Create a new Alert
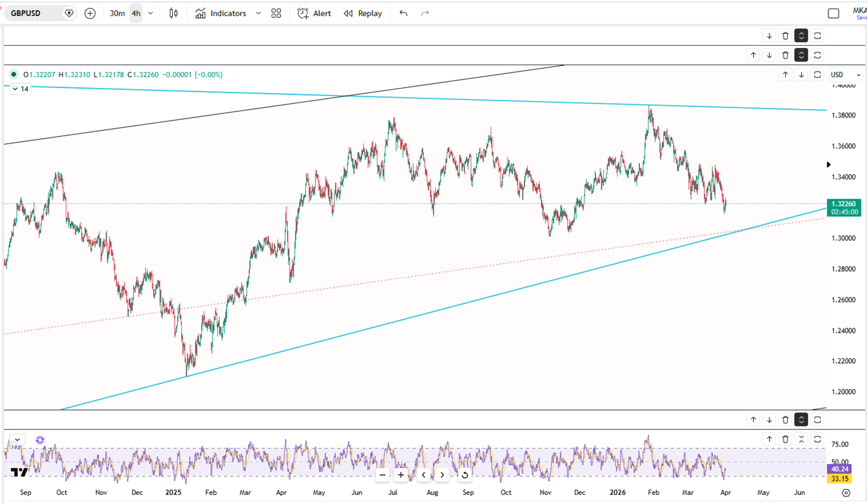Image resolution: width=867 pixels, height=504 pixels. 314,13
